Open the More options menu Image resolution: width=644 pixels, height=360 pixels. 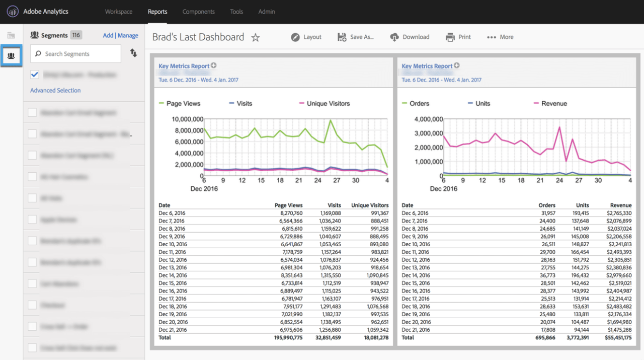point(492,37)
